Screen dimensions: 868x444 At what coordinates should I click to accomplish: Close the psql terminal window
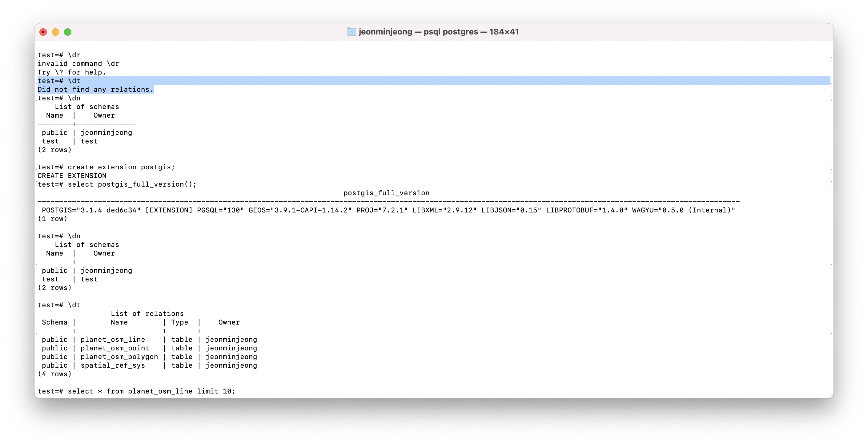click(43, 32)
